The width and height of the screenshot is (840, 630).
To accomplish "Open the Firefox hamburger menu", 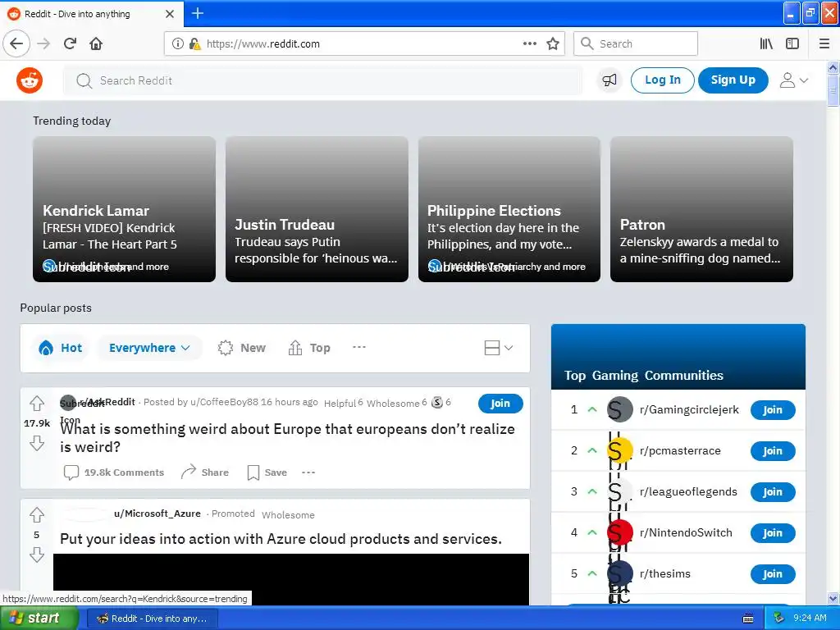I will tap(824, 43).
